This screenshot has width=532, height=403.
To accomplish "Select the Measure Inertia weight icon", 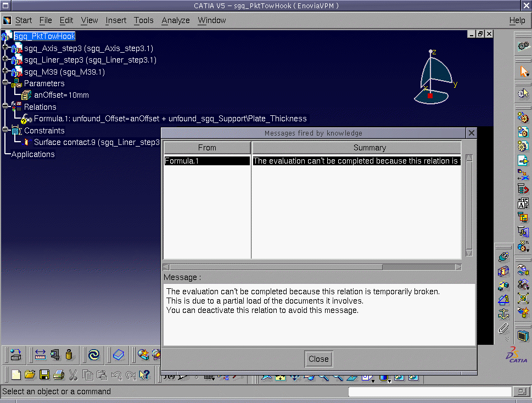I will coord(69,355).
